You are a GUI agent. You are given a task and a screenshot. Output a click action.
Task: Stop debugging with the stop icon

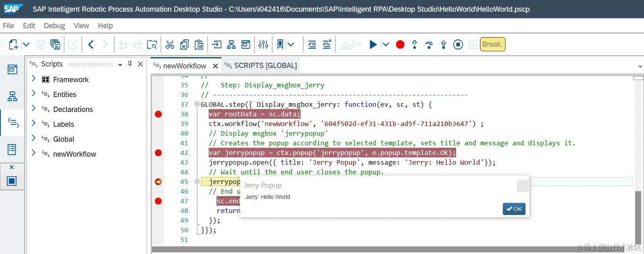458,44
